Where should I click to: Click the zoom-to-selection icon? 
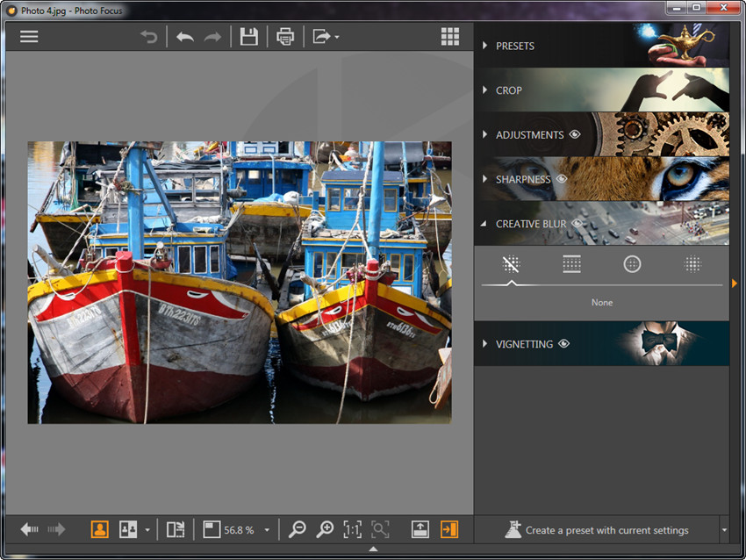(380, 529)
